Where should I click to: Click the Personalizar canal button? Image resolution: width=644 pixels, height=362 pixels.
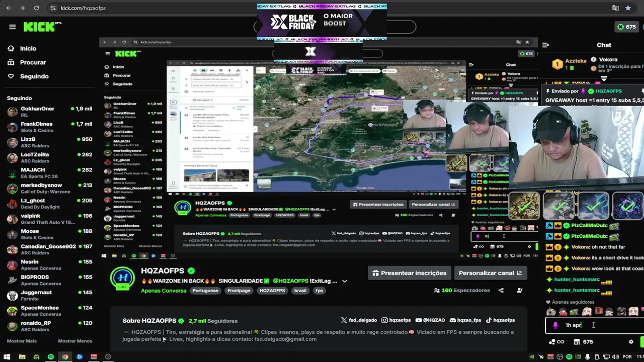pos(491,273)
